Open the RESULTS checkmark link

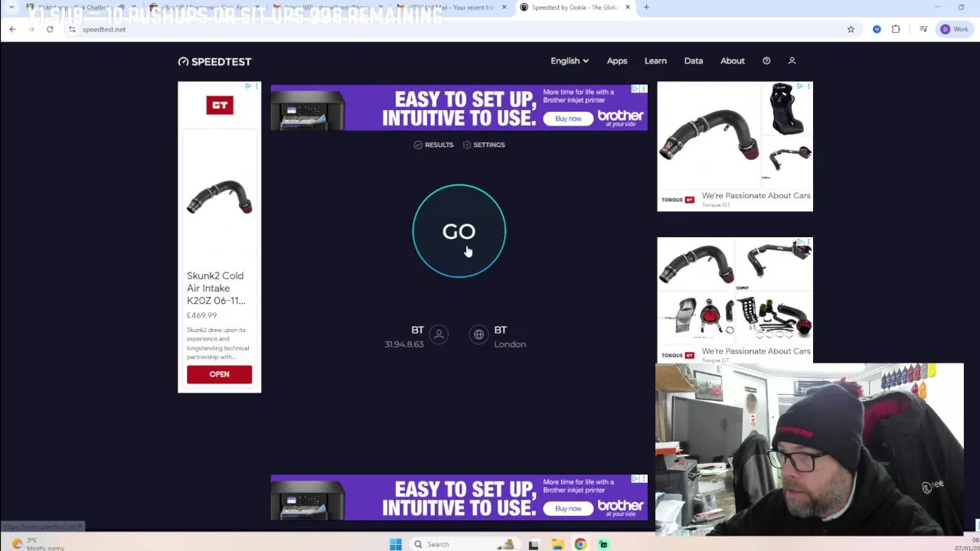pyautogui.click(x=433, y=145)
